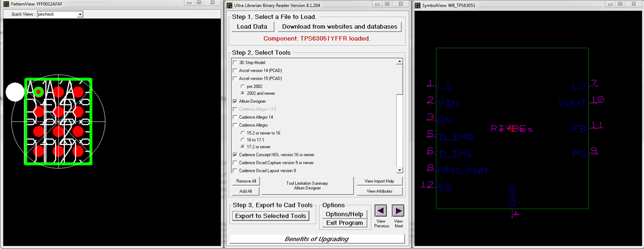Click the SS pin label
644x249 pixels.
(x=445, y=187)
